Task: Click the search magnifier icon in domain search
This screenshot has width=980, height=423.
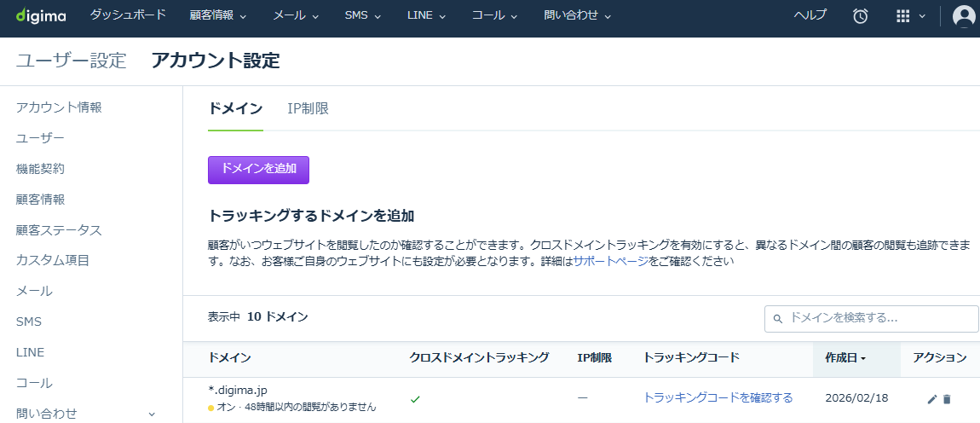Action: (x=778, y=318)
